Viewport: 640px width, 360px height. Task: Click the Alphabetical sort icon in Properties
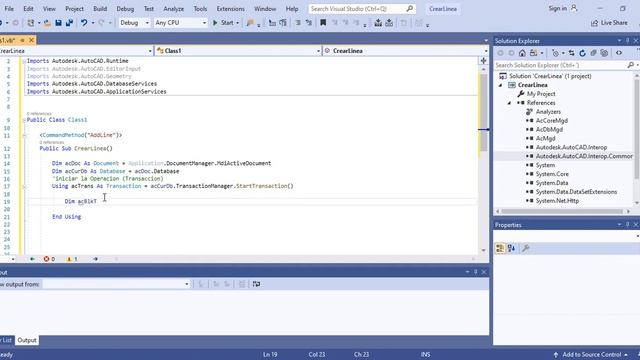(511, 248)
